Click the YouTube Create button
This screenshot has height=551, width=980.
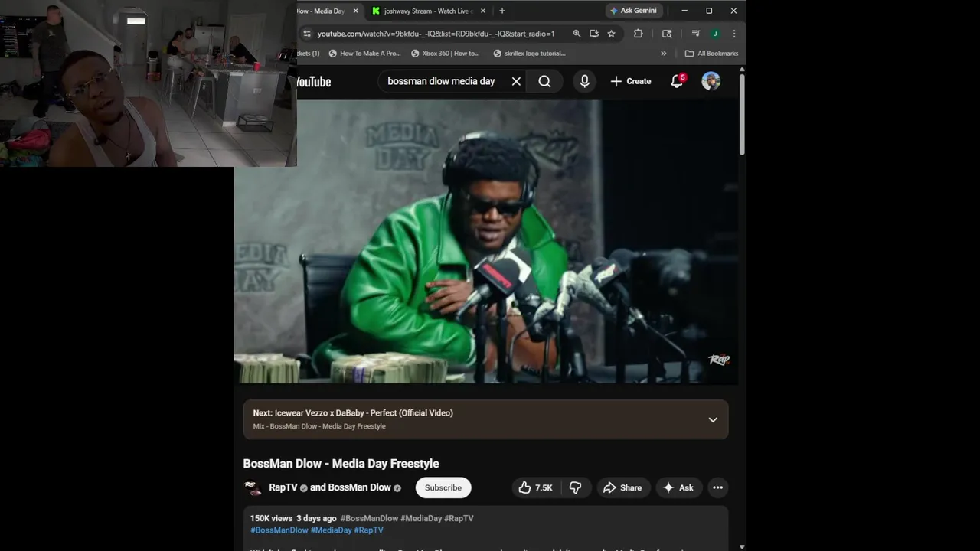pos(631,81)
